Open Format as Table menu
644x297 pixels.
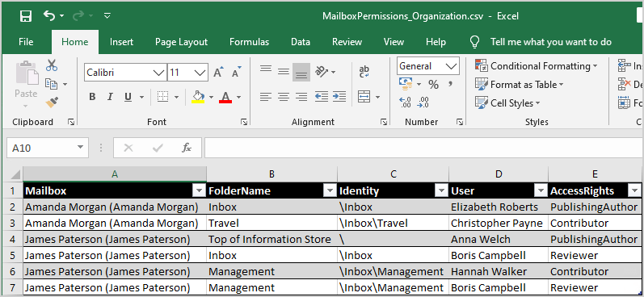click(519, 85)
